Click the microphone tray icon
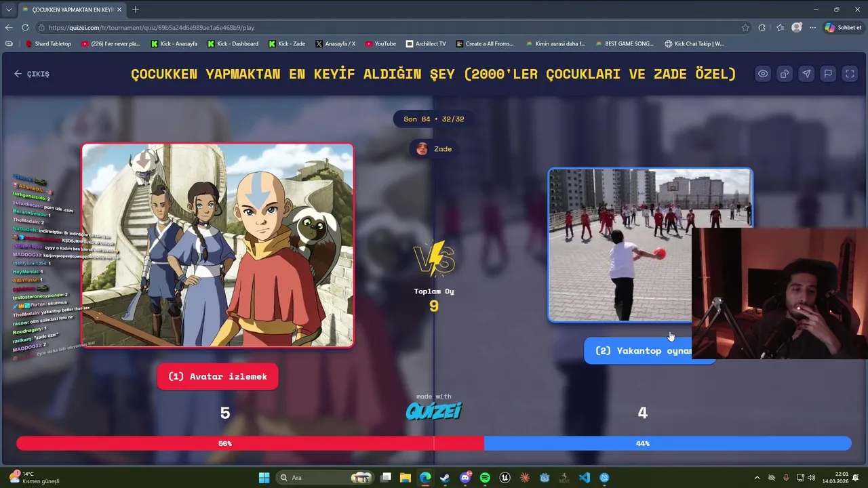This screenshot has height=488, width=868. tap(786, 478)
